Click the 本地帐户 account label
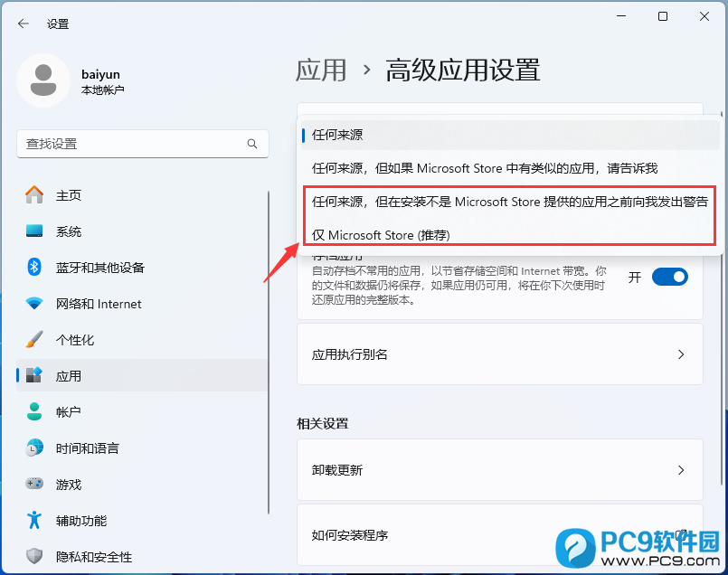 102,90
